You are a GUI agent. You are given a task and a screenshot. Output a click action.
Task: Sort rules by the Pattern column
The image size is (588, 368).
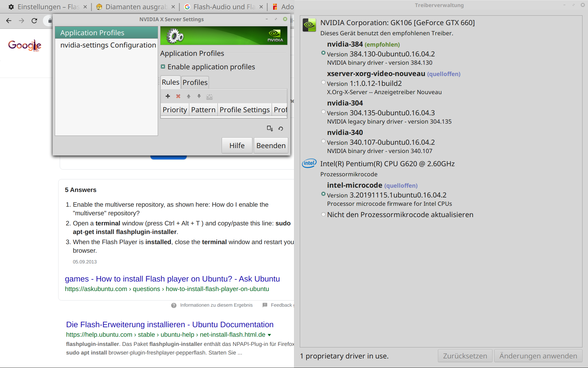pyautogui.click(x=203, y=110)
